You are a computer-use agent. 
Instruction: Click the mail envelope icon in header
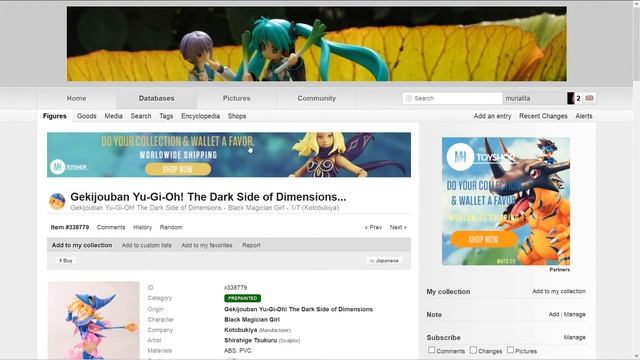pos(589,98)
